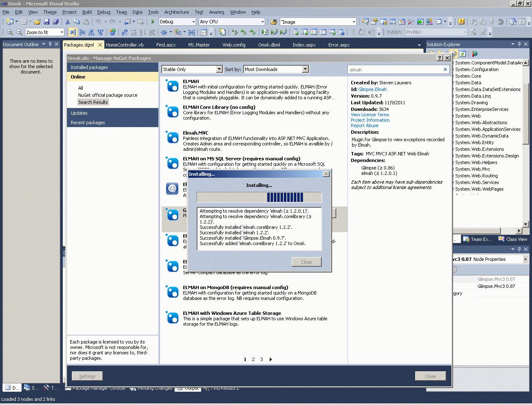This screenshot has width=532, height=405.
Task: Open the Start Page green arrow icon
Action: point(420,22)
